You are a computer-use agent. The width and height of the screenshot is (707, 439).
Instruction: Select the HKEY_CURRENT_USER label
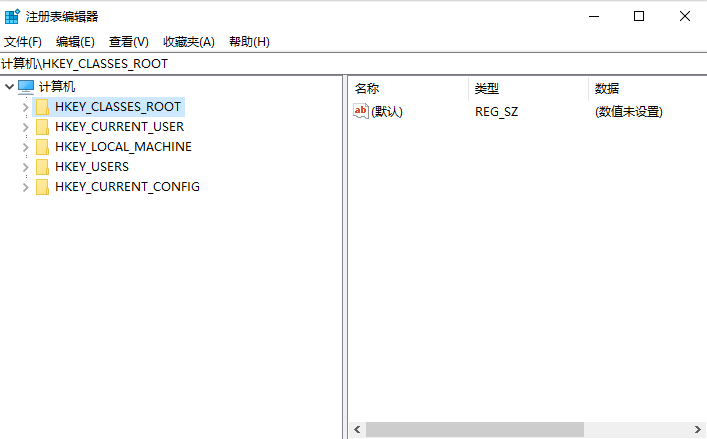[x=119, y=127]
